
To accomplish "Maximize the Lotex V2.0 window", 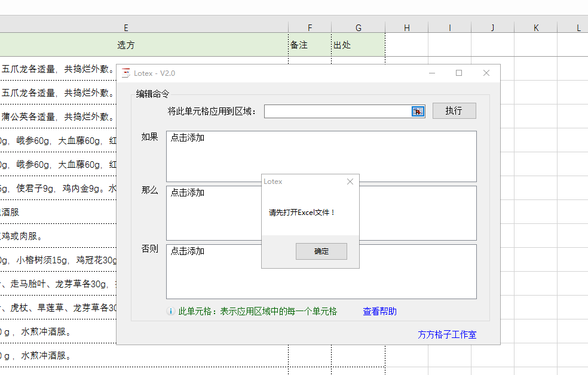I will pyautogui.click(x=459, y=73).
